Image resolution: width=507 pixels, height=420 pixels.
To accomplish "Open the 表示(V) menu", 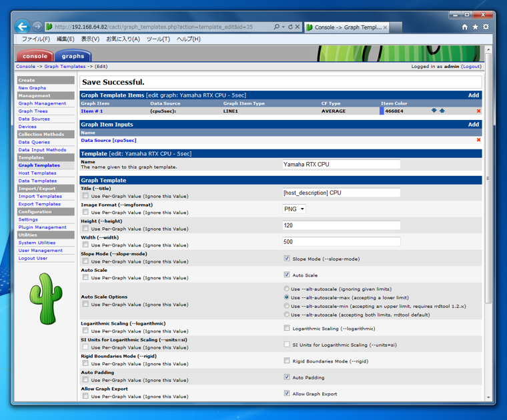I will (90, 39).
